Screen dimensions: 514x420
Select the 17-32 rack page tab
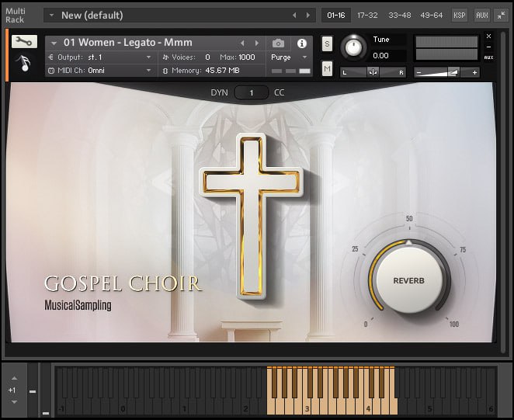(367, 15)
